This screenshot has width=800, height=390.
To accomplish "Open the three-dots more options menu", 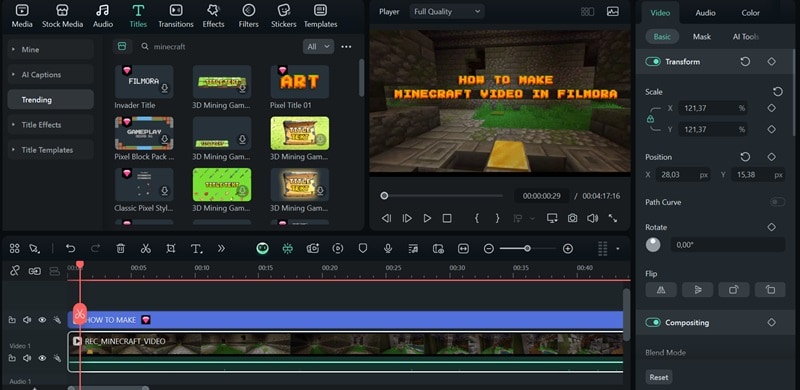I will (x=346, y=47).
